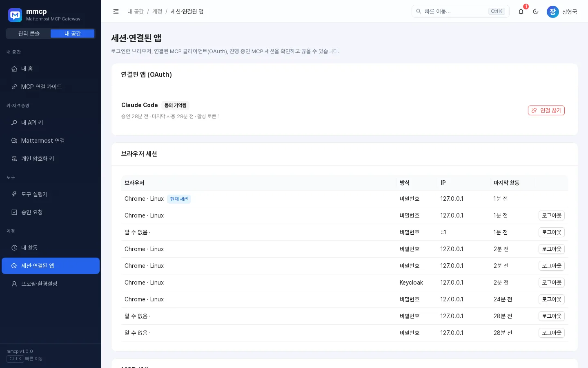The width and height of the screenshot is (588, 368).
Task: Open the notifications bell
Action: click(x=521, y=11)
